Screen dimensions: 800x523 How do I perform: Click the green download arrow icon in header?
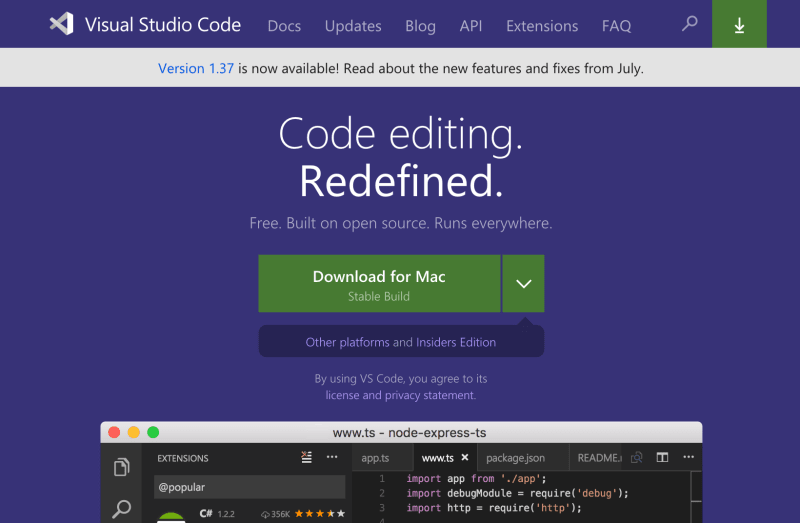(x=739, y=24)
